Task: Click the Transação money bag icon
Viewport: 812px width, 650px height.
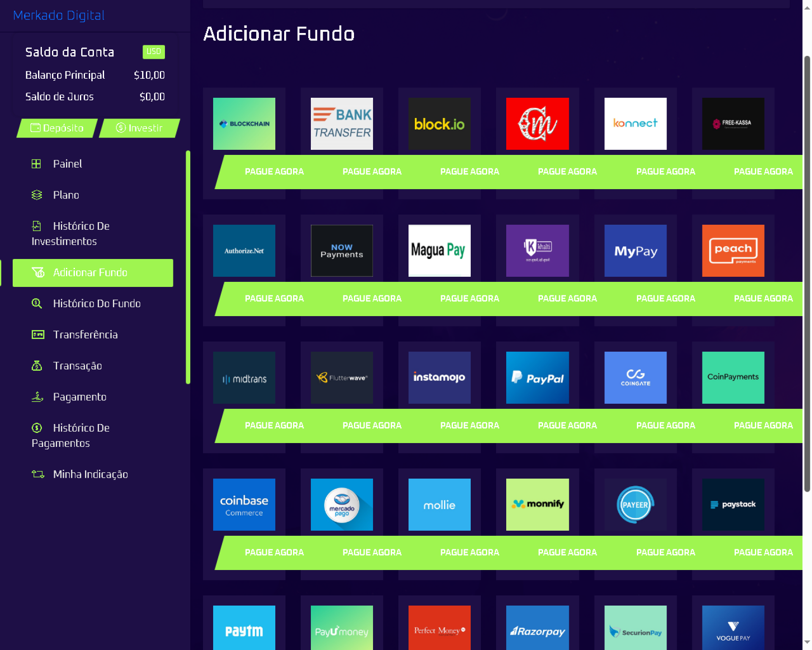Action: [x=37, y=366]
